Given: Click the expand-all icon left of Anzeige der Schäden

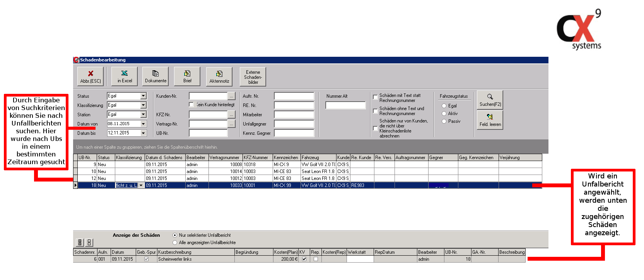Looking at the screenshot, I should pos(80,243).
